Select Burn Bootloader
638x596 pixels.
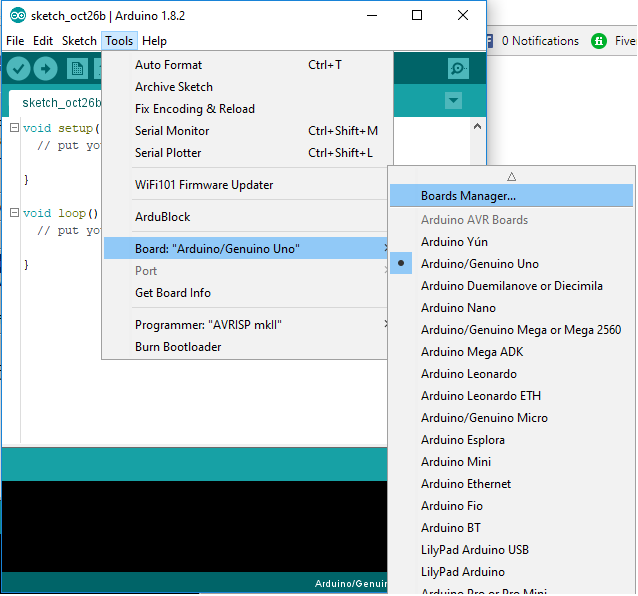tap(247, 347)
